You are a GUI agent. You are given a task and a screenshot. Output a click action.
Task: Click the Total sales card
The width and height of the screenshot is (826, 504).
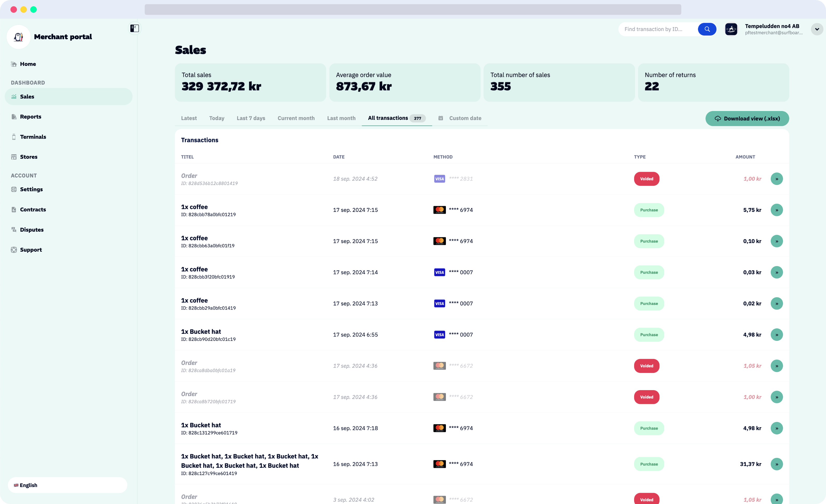[250, 82]
